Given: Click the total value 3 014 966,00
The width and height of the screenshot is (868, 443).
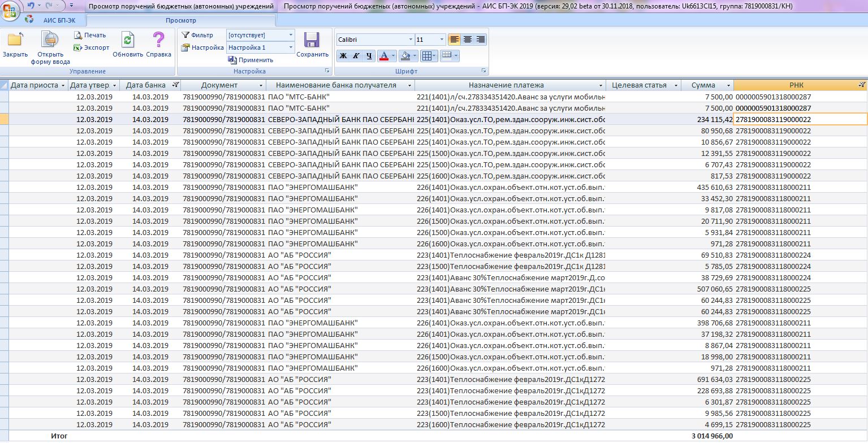Looking at the screenshot, I should coord(712,436).
